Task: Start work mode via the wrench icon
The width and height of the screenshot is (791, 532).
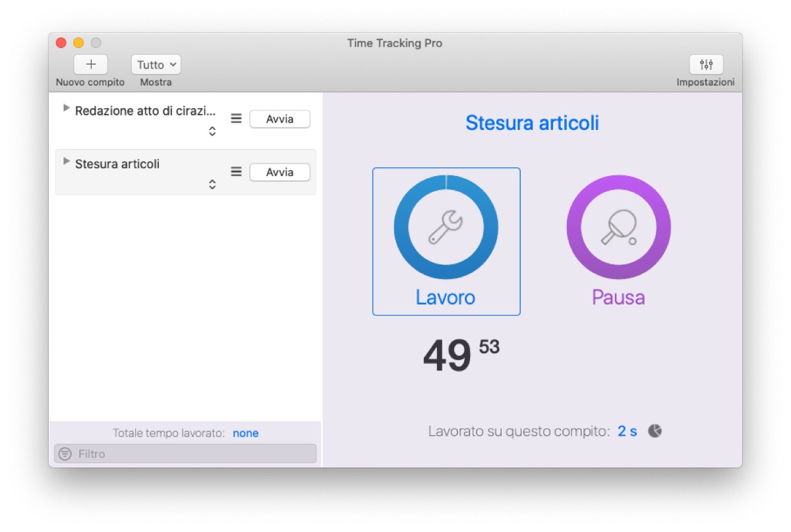Action: point(446,226)
